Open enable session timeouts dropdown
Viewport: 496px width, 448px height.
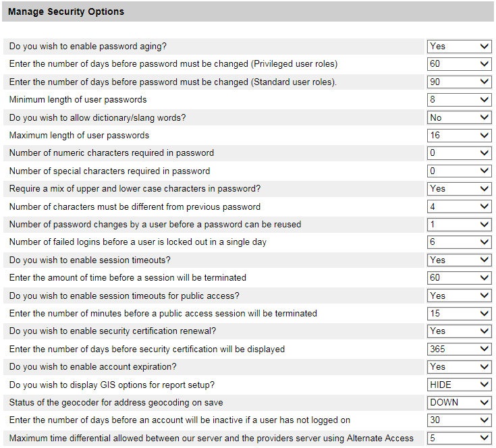[x=460, y=260]
